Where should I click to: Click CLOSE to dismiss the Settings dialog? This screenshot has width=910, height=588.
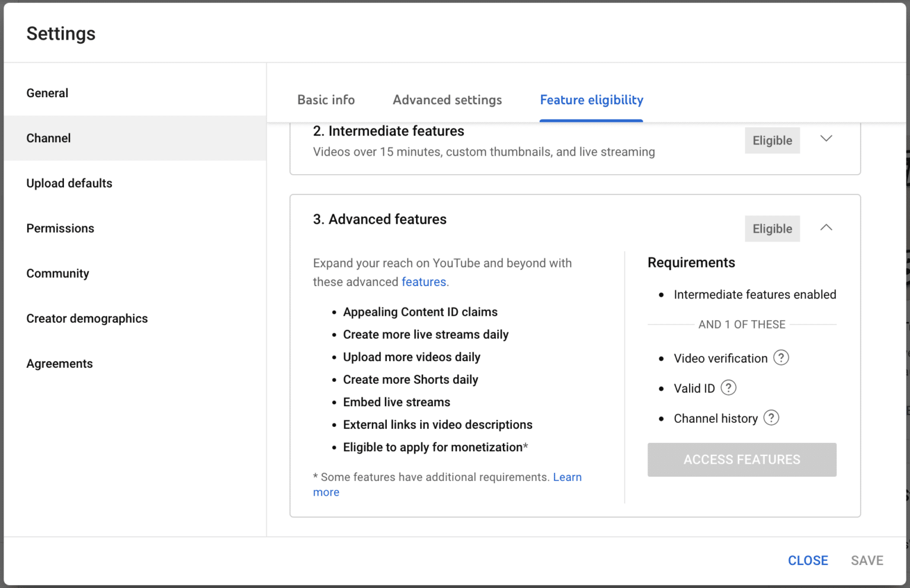(808, 560)
